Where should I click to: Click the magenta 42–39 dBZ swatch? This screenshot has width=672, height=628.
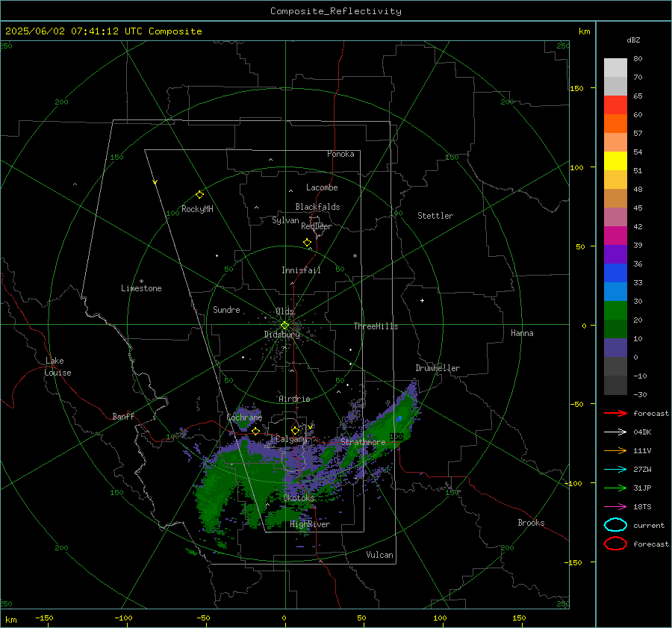[x=615, y=236]
